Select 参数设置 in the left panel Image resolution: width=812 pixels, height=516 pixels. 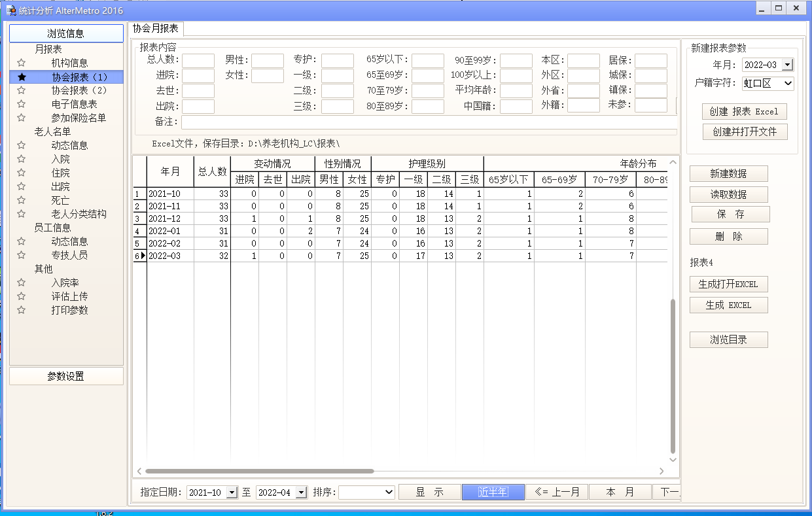(x=66, y=375)
